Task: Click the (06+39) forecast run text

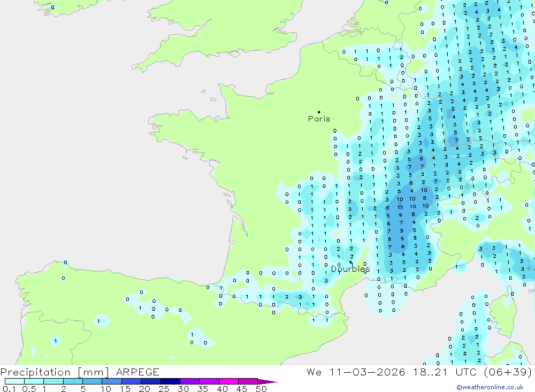Action: coord(508,372)
